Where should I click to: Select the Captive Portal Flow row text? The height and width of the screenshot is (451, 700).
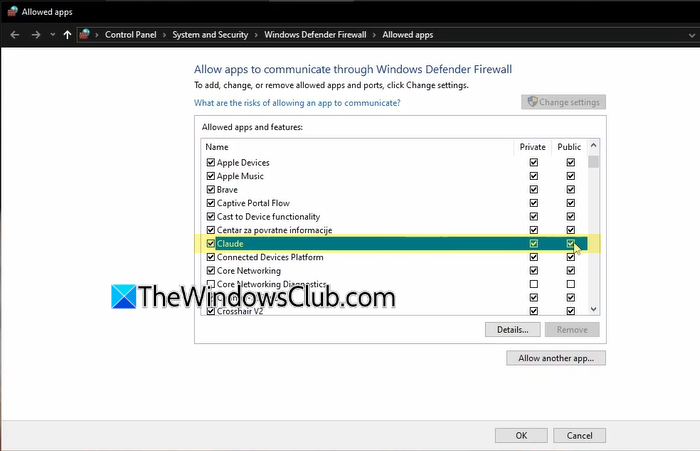pyautogui.click(x=253, y=203)
